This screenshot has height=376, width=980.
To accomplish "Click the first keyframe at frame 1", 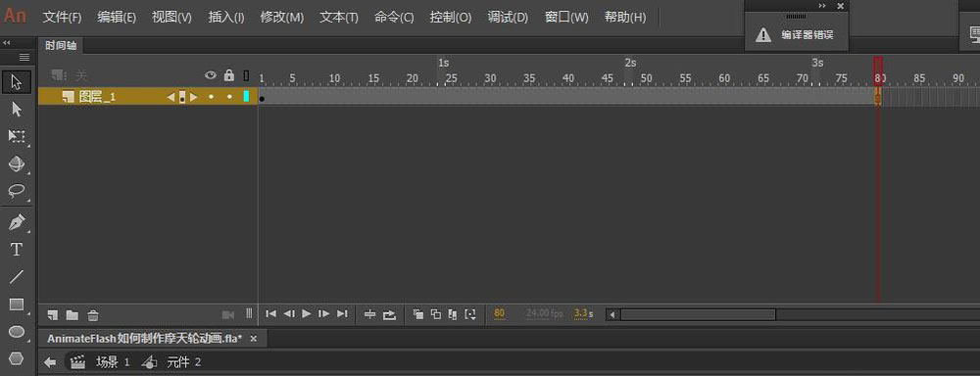I will (262, 98).
